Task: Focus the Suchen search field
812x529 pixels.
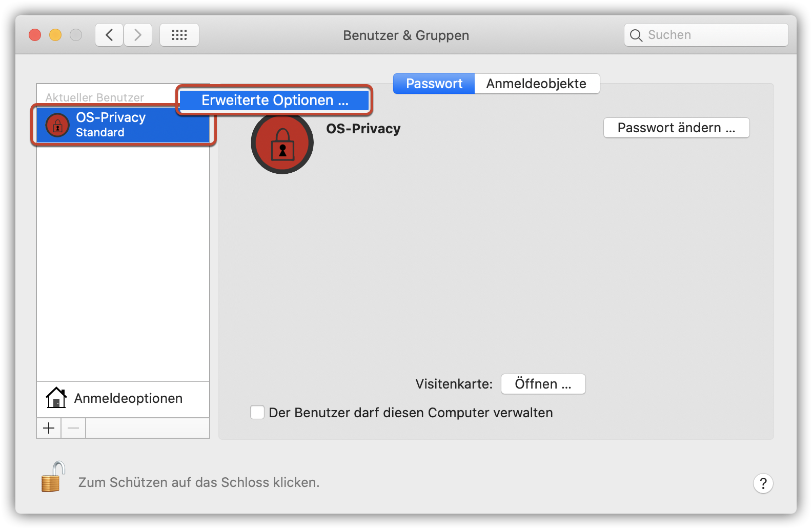Action: click(x=706, y=35)
